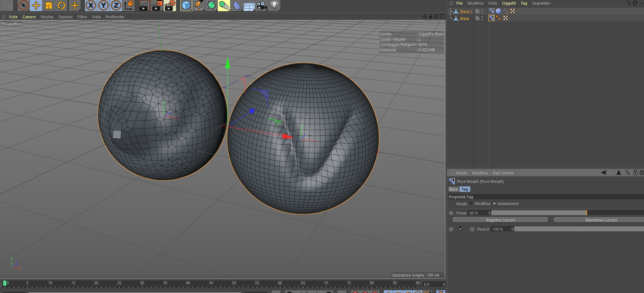Click the cube primitive icon
Screen dimensions: 644x293
pyautogui.click(x=186, y=5)
